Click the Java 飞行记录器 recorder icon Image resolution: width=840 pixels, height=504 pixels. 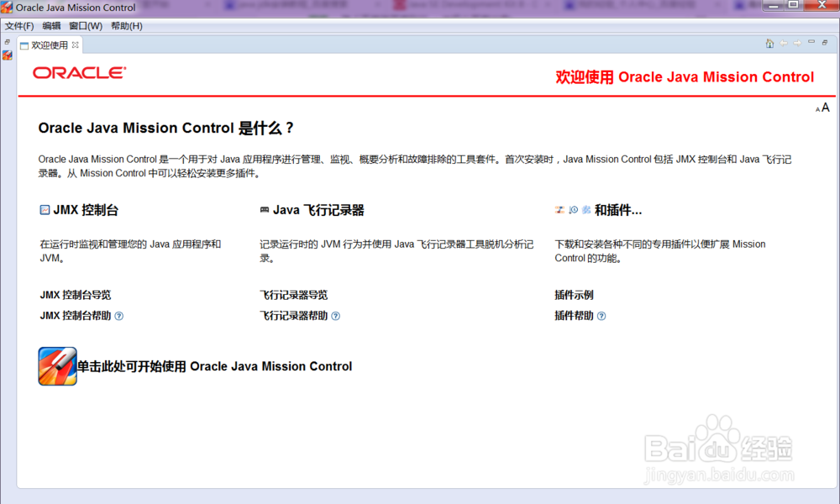[265, 209]
